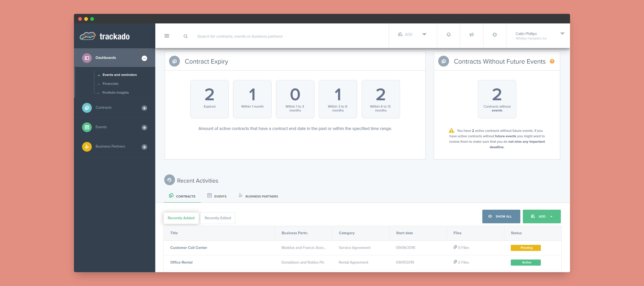Click the Business Partners sidebar icon

click(87, 147)
